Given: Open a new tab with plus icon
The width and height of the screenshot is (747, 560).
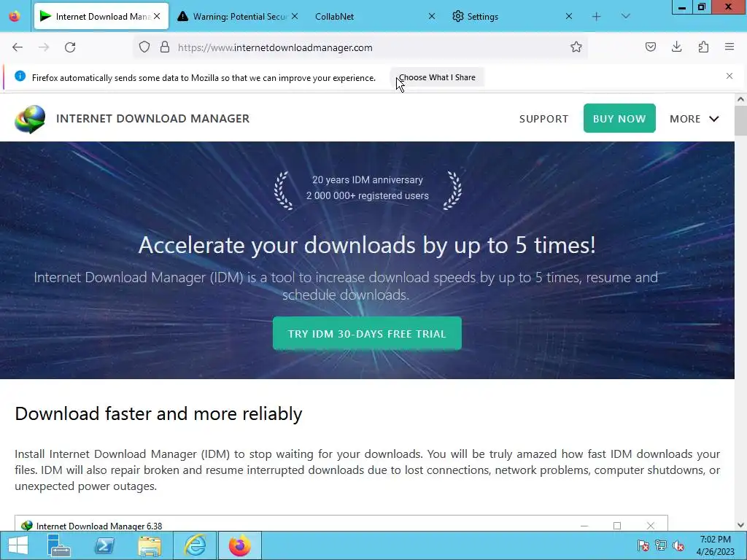Looking at the screenshot, I should click(x=597, y=17).
